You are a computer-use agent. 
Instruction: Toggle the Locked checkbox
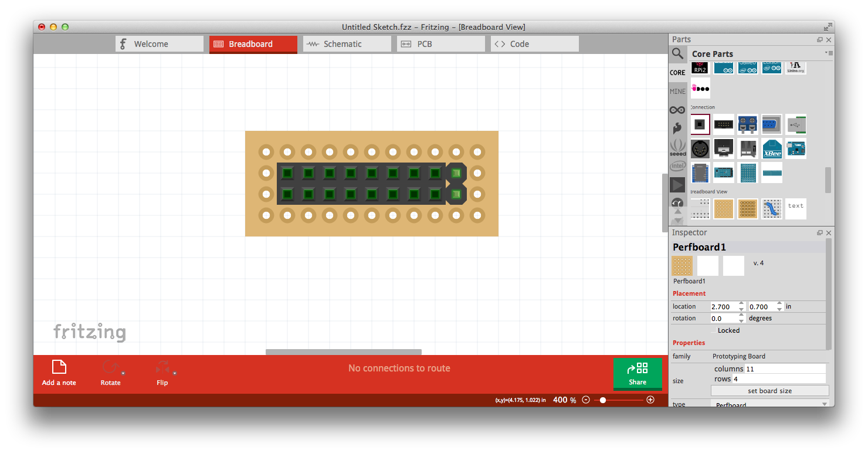pos(713,330)
